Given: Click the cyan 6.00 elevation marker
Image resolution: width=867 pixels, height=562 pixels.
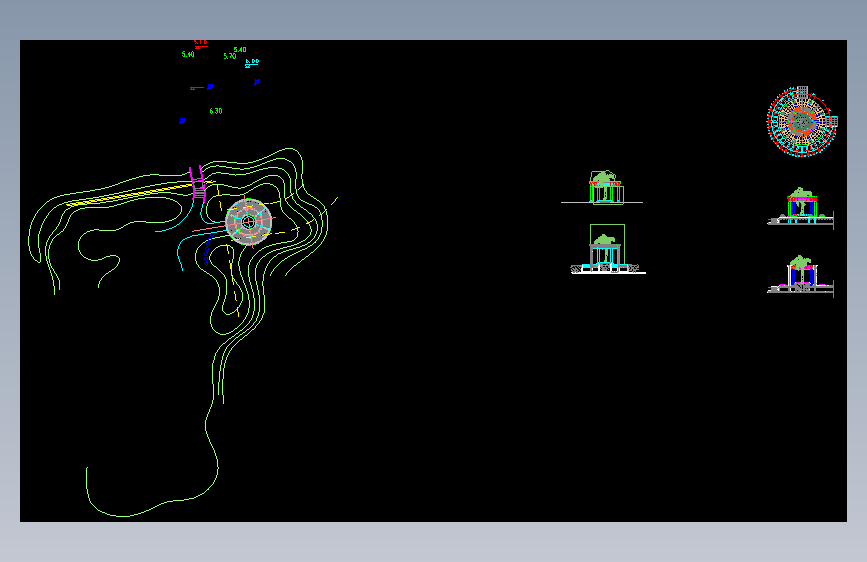Looking at the screenshot, I should (252, 63).
